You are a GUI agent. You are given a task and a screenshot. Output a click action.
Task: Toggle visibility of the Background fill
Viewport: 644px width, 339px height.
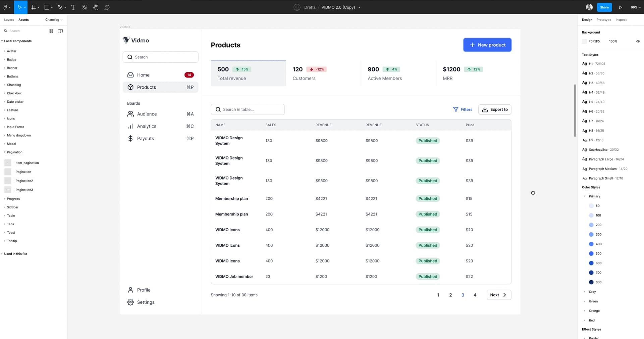point(638,41)
